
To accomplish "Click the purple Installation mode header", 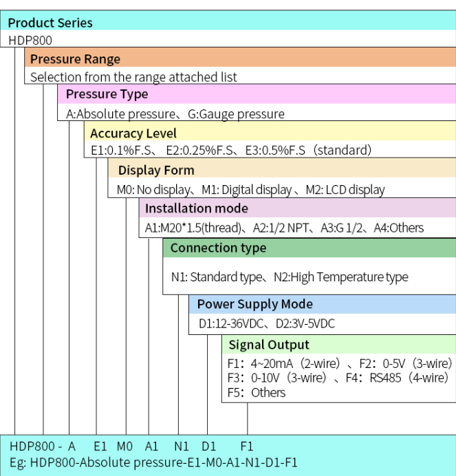I will 197,208.
